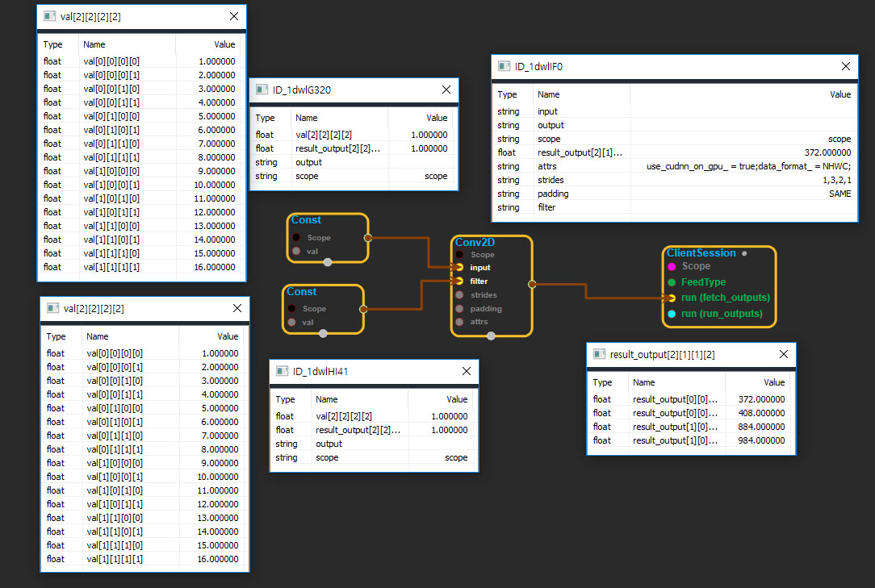The width and height of the screenshot is (875, 588).
Task: Click the cyan run (run_outputs) port
Action: [672, 313]
